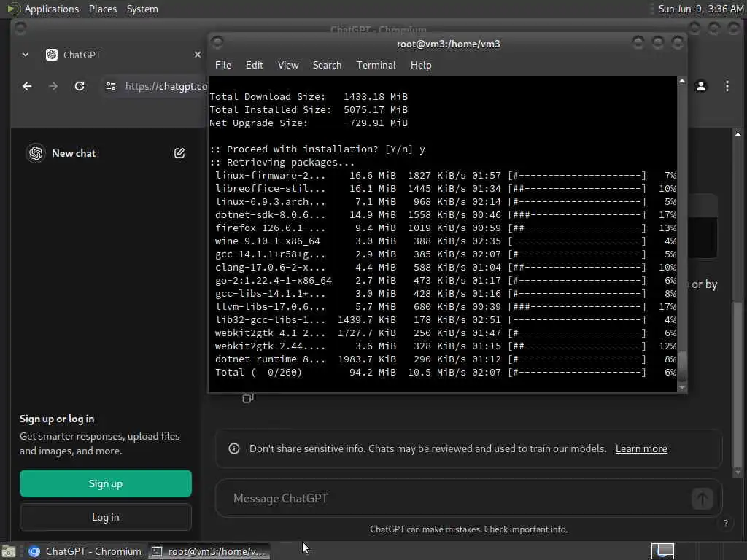Click the info icon in sensitive info notice
The image size is (747, 560).
pos(234,448)
